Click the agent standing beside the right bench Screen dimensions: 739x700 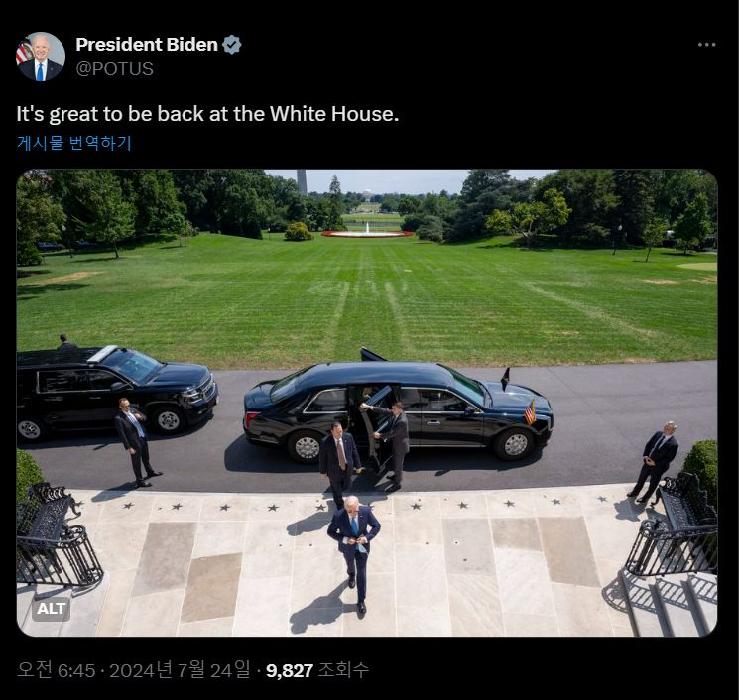tap(654, 462)
